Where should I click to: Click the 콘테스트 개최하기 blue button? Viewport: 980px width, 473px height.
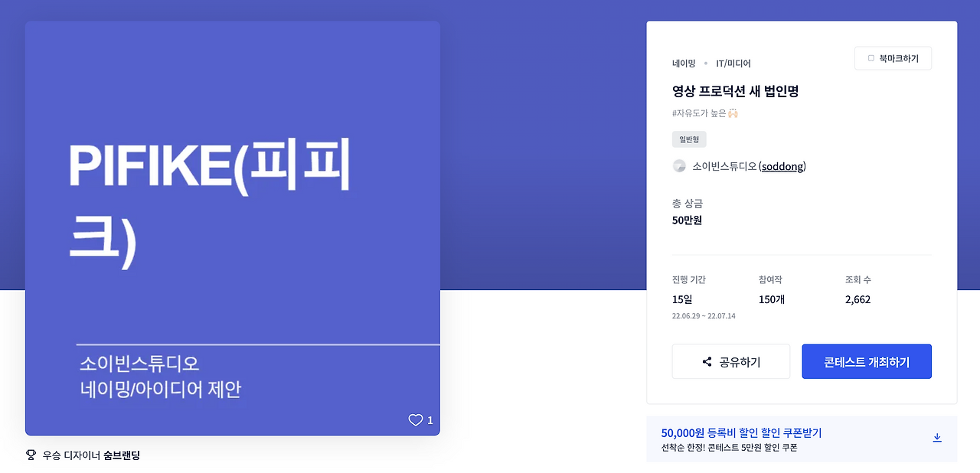click(866, 360)
